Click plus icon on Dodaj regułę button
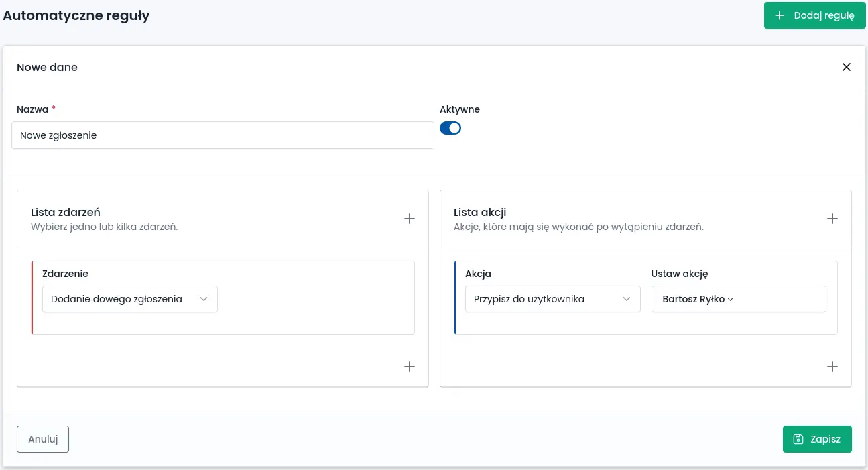Viewport: 868px width, 470px height. (x=780, y=15)
